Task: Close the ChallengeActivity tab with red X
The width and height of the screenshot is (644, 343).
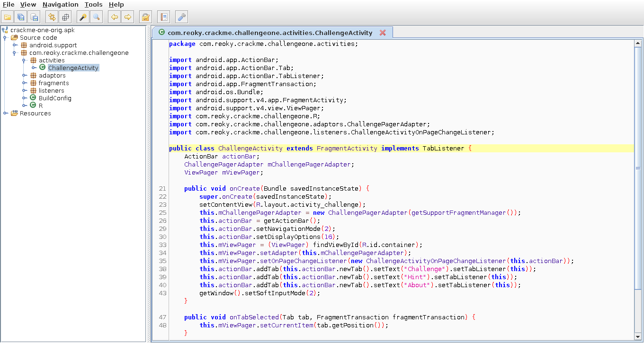Action: [x=383, y=33]
